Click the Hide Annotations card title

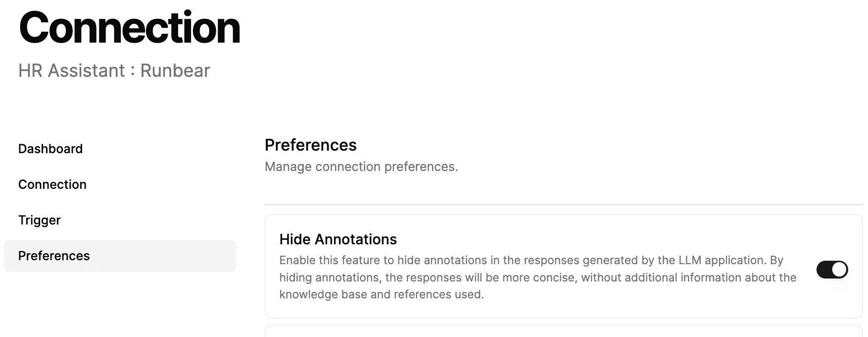tap(338, 239)
